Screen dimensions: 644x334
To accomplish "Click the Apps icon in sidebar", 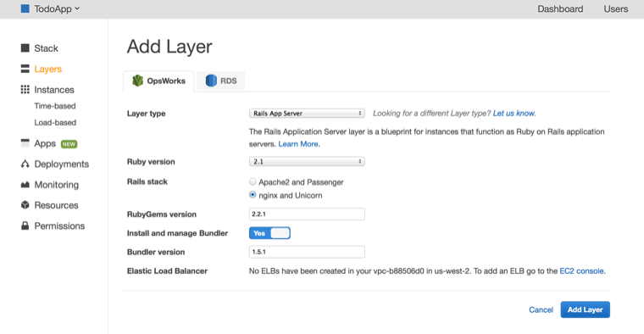I will [25, 143].
